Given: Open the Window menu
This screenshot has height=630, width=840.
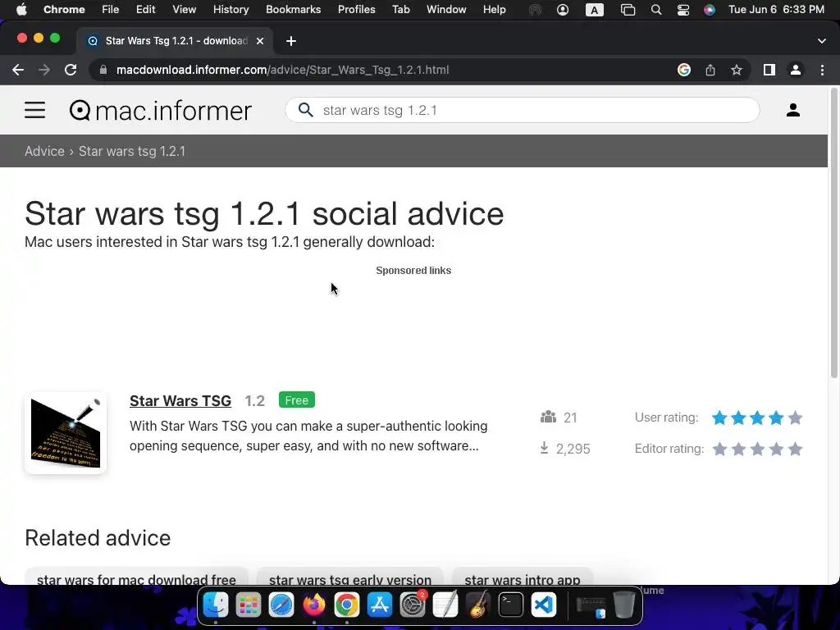Looking at the screenshot, I should pyautogui.click(x=446, y=9).
